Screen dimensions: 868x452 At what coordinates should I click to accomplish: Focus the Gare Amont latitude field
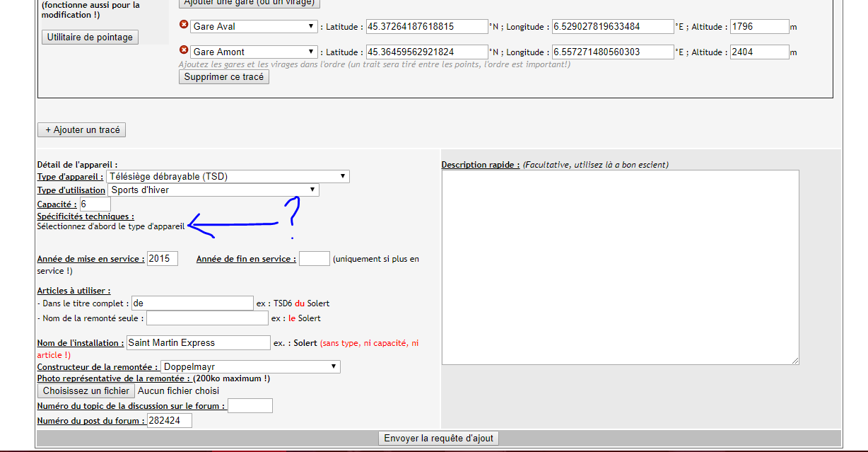coord(427,52)
